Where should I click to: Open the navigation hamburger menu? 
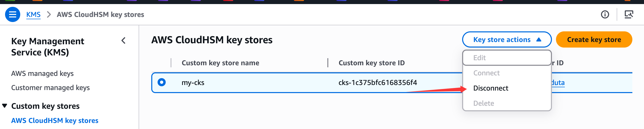[x=13, y=14]
